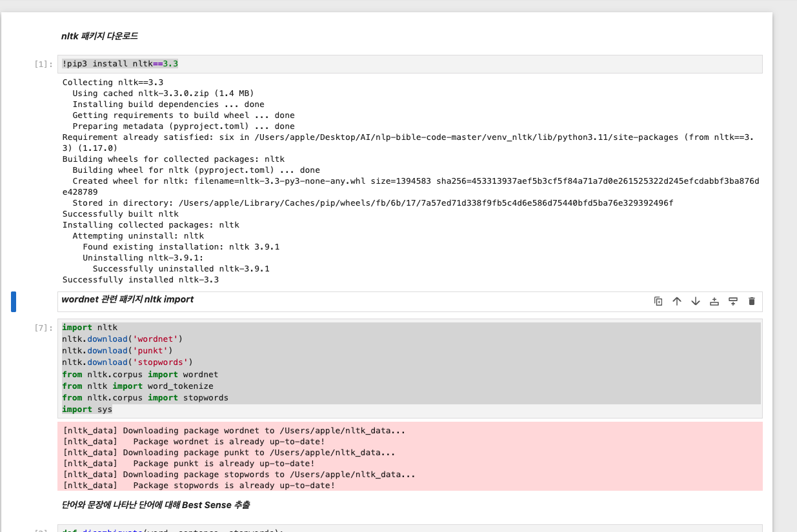Click the 'import sys' code line
Screen dimensions: 797x532
87,409
